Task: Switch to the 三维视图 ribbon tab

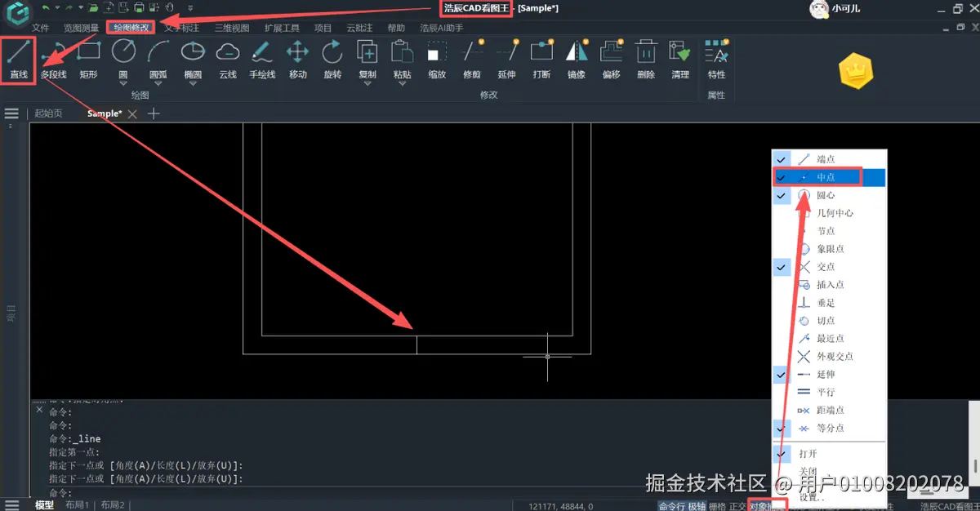Action: pos(232,28)
